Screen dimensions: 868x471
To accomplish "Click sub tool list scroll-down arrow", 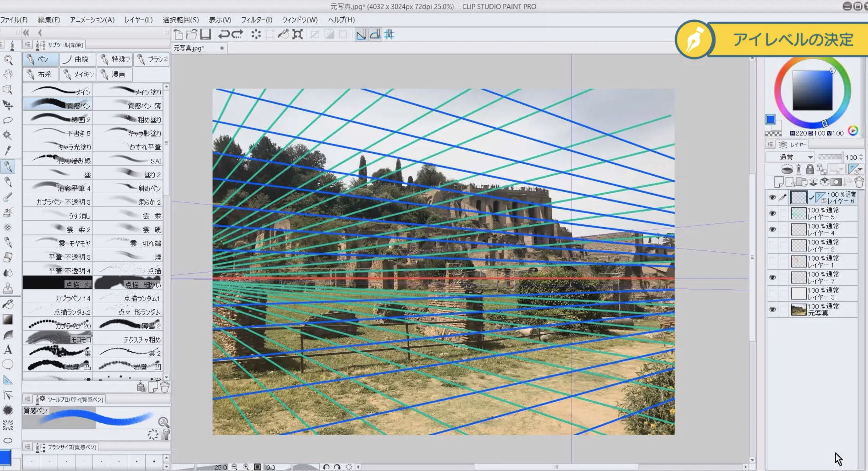I will pyautogui.click(x=166, y=378).
